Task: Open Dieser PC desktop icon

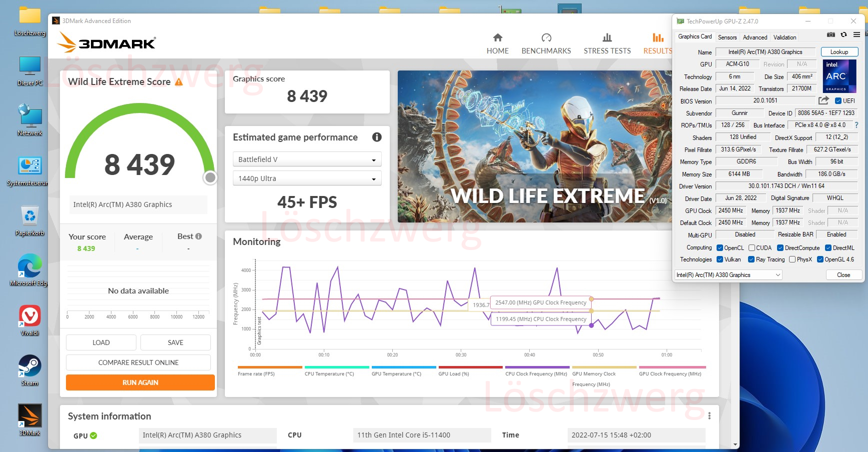Action: pos(30,71)
